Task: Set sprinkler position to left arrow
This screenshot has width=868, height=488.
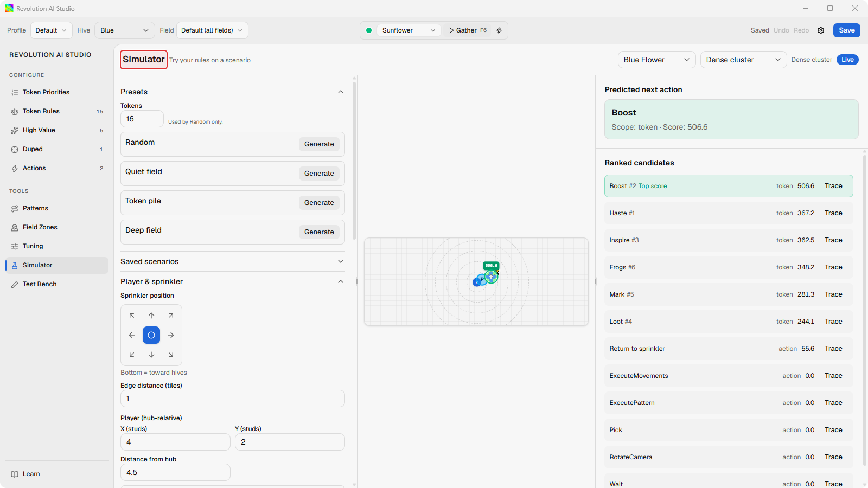Action: click(132, 335)
